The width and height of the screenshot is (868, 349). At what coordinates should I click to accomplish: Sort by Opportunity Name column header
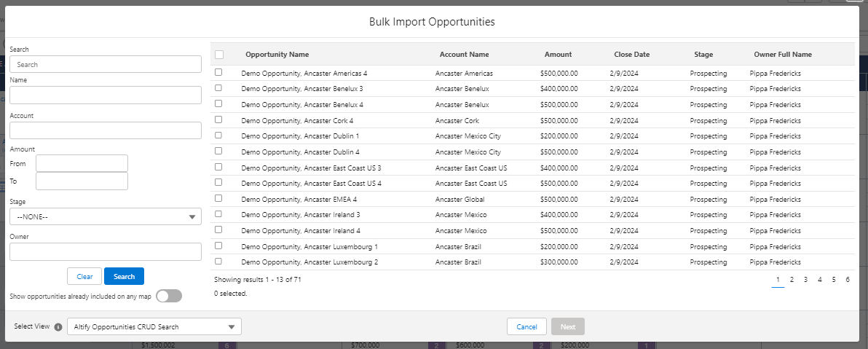tap(277, 55)
